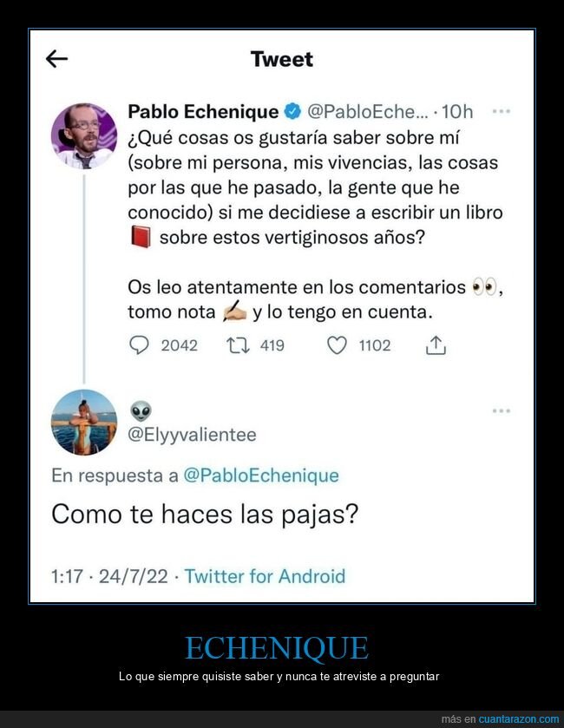Open the more options menu on Echenique's tweet
Image resolution: width=564 pixels, height=728 pixels.
[501, 112]
